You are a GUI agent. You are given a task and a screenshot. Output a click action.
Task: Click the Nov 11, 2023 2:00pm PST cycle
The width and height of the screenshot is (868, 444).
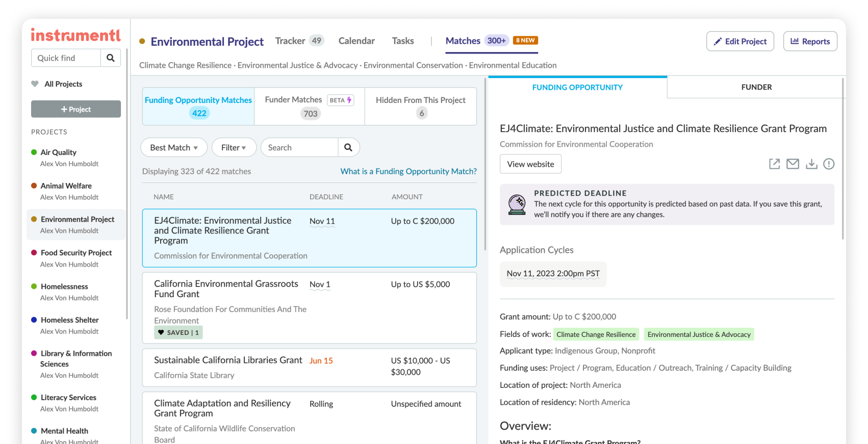[x=553, y=274]
